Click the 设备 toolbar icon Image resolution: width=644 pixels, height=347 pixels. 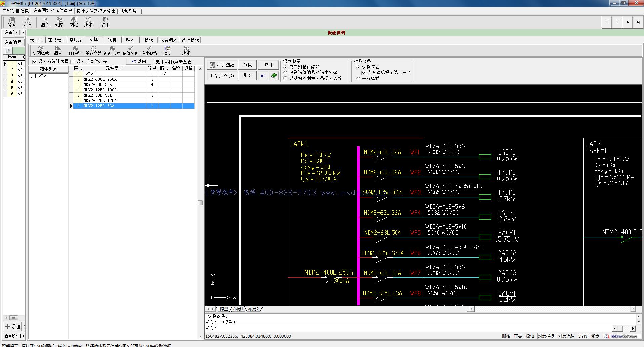coord(12,22)
